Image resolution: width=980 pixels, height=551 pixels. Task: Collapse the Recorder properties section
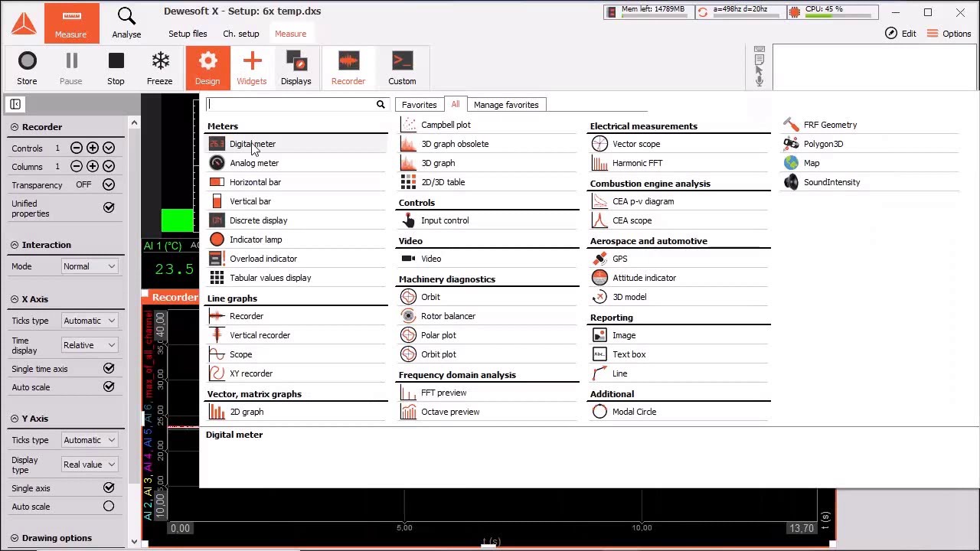point(15,127)
